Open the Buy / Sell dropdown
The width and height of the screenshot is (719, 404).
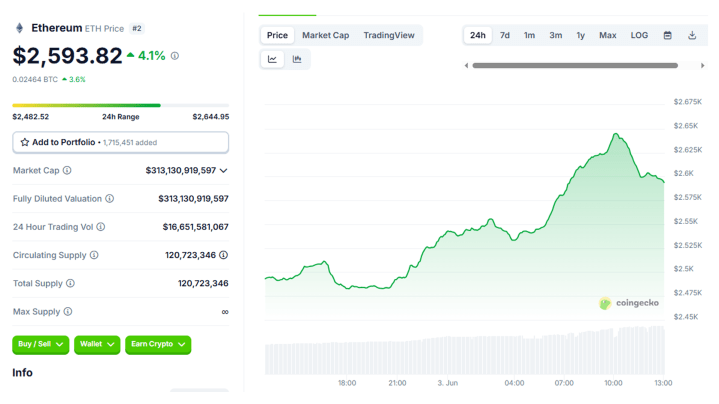(40, 344)
